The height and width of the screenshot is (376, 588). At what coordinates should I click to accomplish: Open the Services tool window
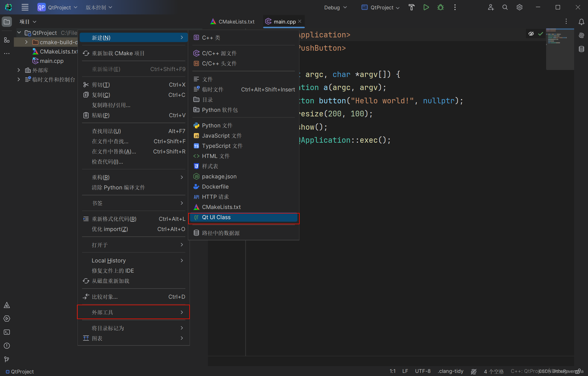(x=7, y=319)
